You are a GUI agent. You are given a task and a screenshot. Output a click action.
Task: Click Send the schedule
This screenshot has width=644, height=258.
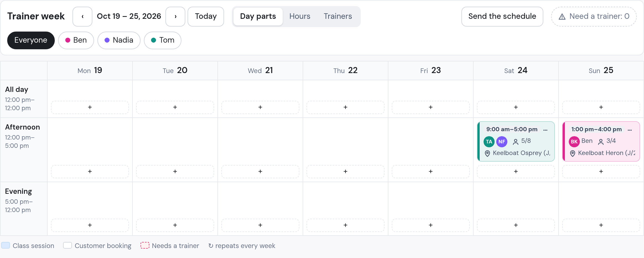(x=502, y=17)
